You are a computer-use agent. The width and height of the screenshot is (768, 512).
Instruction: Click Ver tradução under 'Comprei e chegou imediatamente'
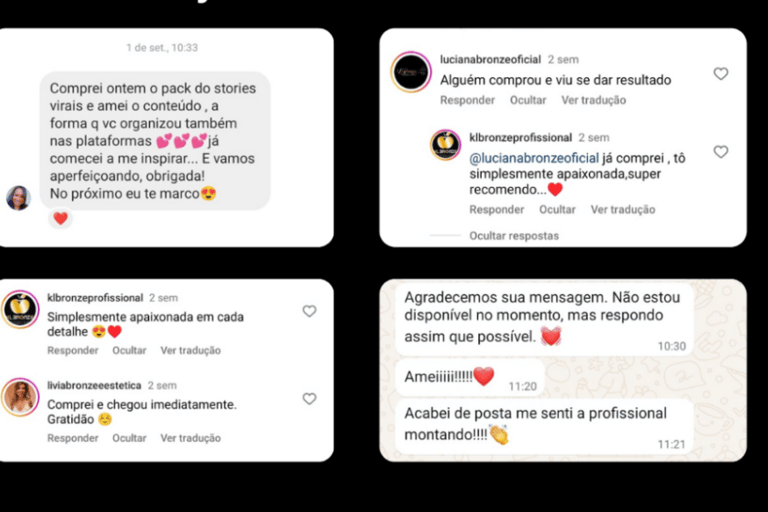pos(191,438)
